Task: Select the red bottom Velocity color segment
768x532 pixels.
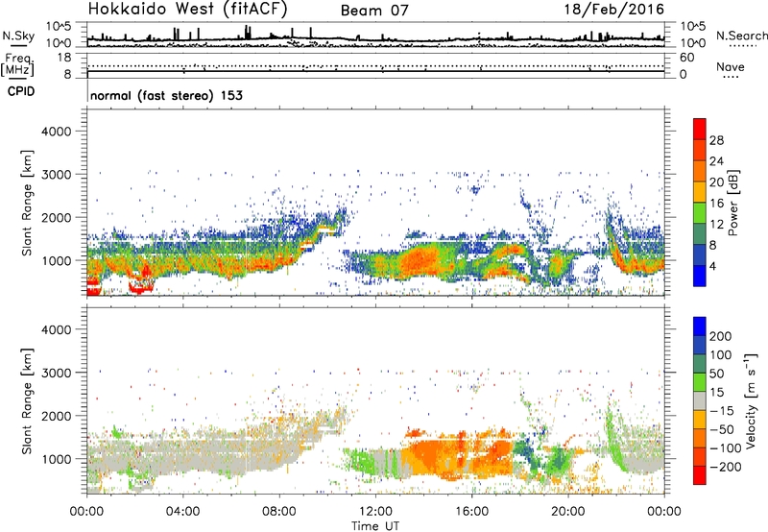Action: [700, 475]
